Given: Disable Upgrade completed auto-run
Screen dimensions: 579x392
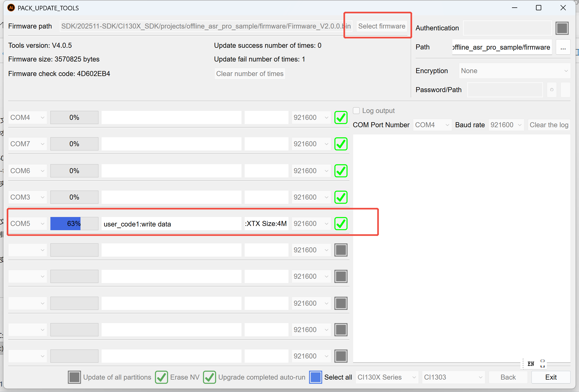Looking at the screenshot, I should (210, 377).
